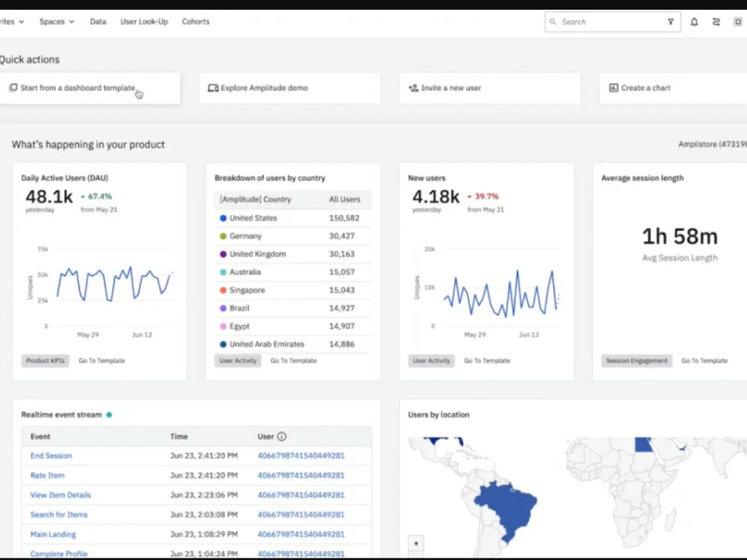The image size is (747, 560).
Task: Open the notifications bell icon
Action: (x=695, y=22)
